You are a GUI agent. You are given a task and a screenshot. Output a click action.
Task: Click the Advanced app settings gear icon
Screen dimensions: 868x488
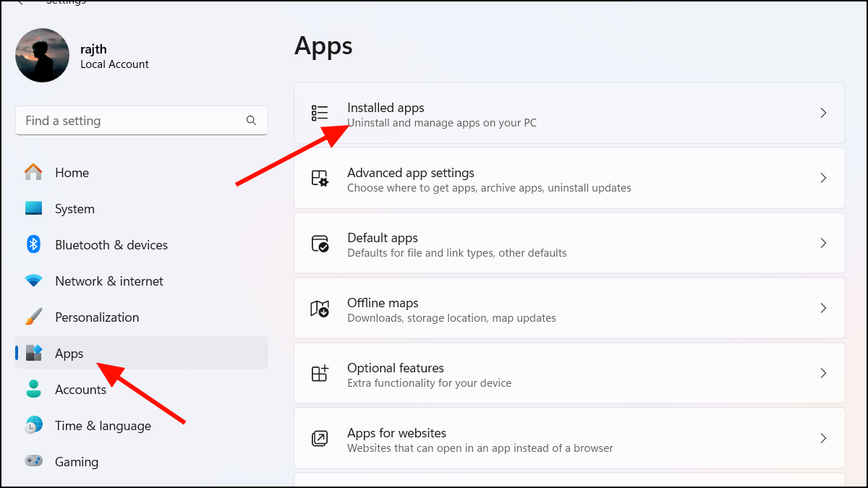319,178
